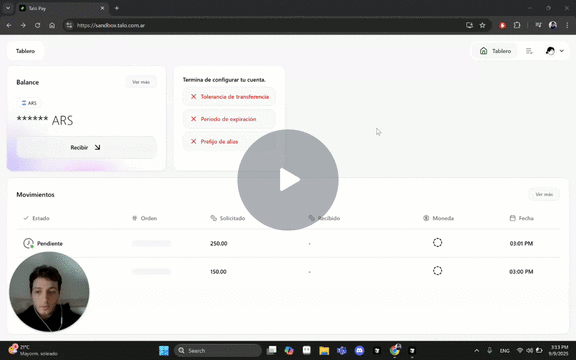Open Tolerancia de transferencia setup item

click(229, 97)
